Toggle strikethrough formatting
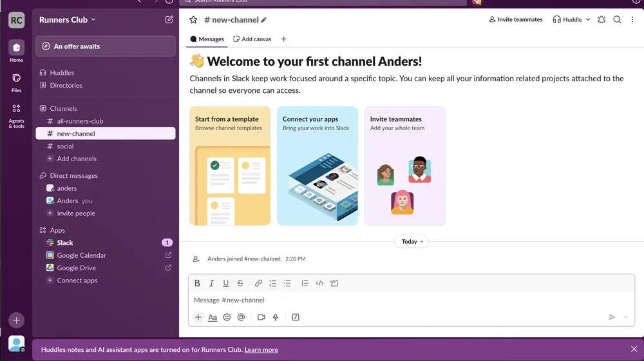 [x=240, y=283]
